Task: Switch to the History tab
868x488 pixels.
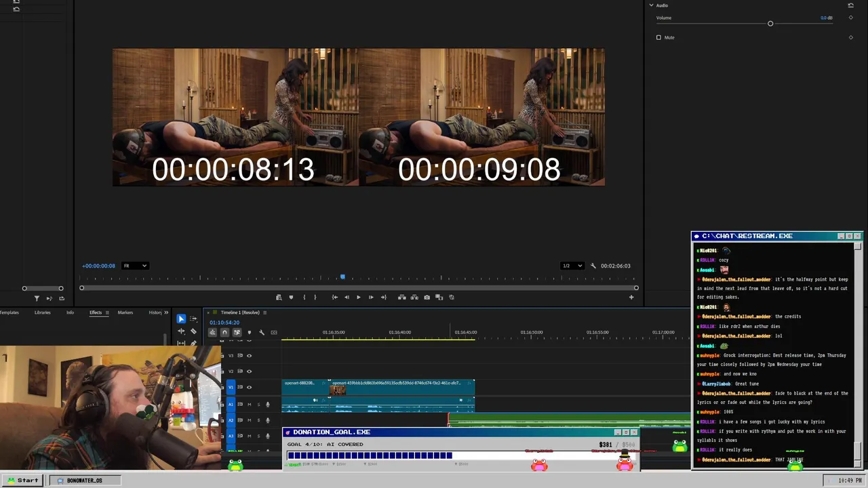Action: coord(155,312)
